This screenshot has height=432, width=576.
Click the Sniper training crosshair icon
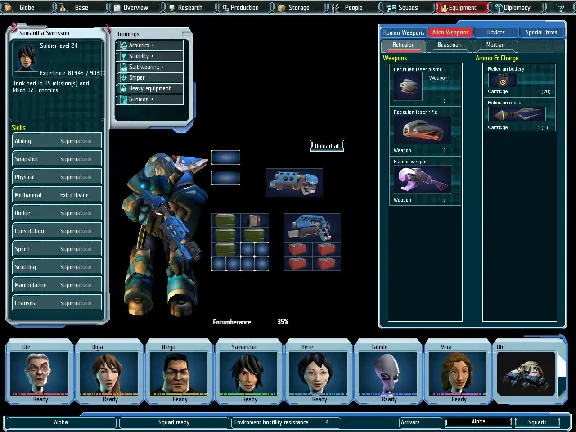(124, 78)
